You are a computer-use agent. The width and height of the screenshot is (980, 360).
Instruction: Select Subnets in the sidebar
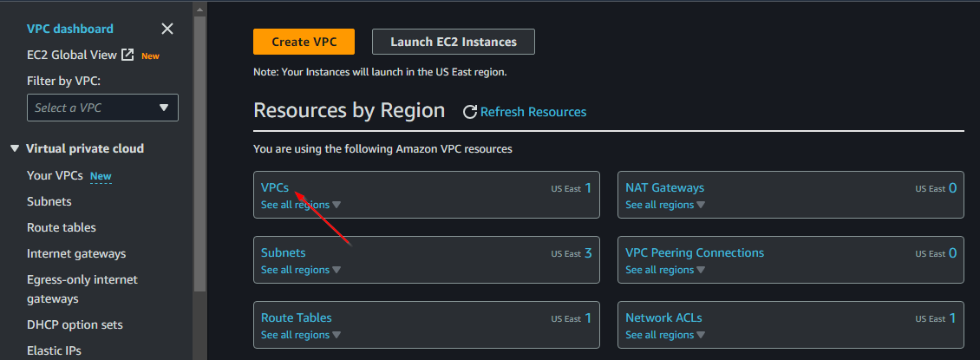(x=49, y=201)
